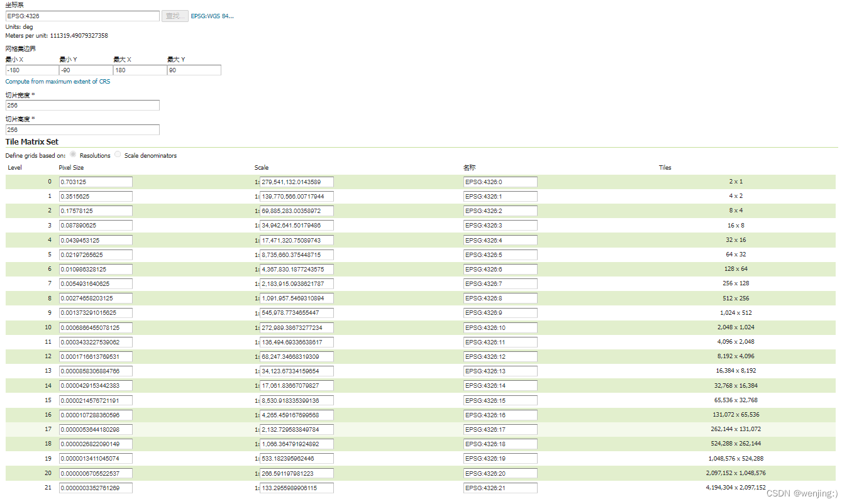Click the 65,536 x 32,768 tiles value
This screenshot has width=847, height=504.
(736, 400)
